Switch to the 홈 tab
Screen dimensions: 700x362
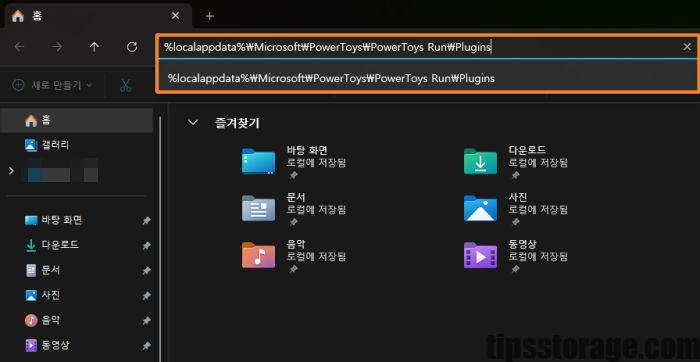click(98, 16)
